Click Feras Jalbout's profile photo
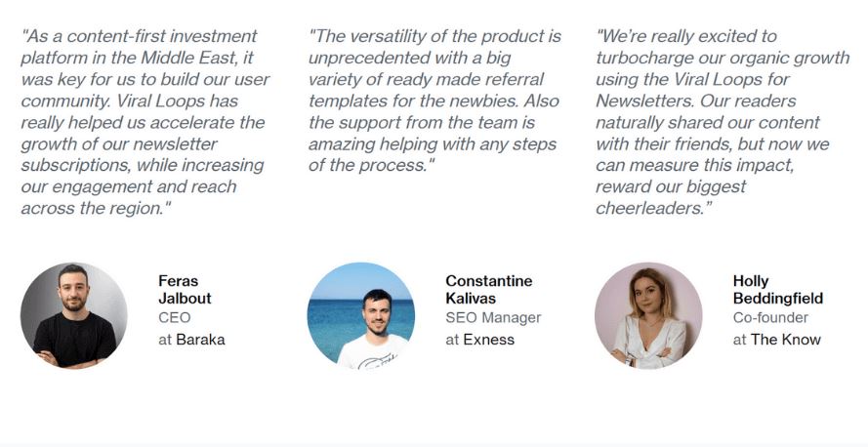This screenshot has height=447, width=868. [x=74, y=315]
